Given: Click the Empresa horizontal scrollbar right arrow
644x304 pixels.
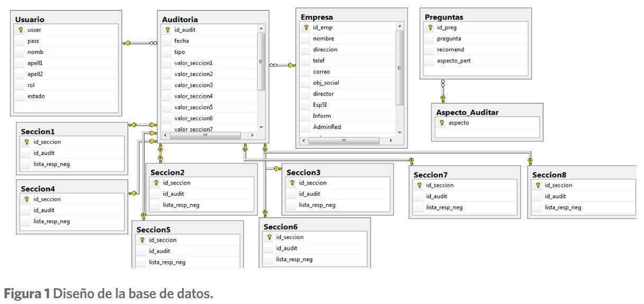Looking at the screenshot, I should coord(391,141).
